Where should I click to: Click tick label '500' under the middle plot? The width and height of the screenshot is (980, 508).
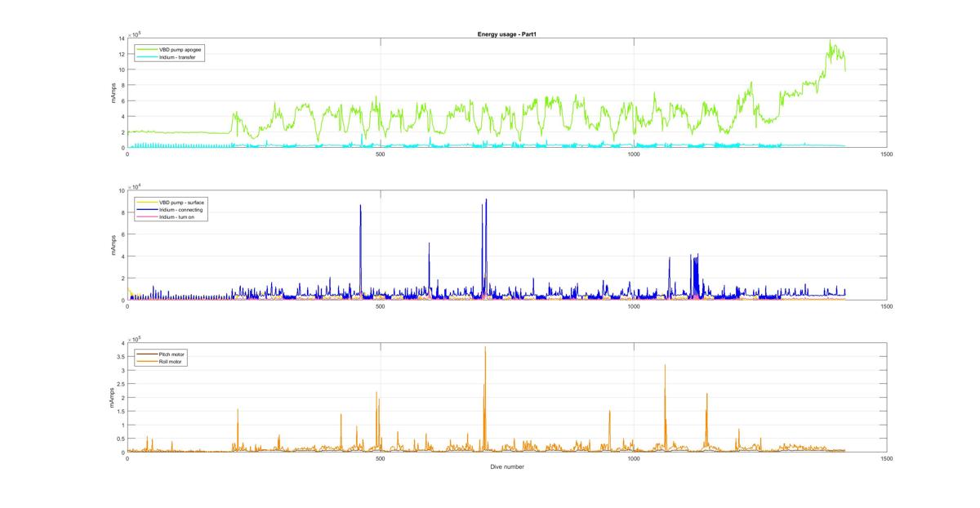click(x=381, y=307)
